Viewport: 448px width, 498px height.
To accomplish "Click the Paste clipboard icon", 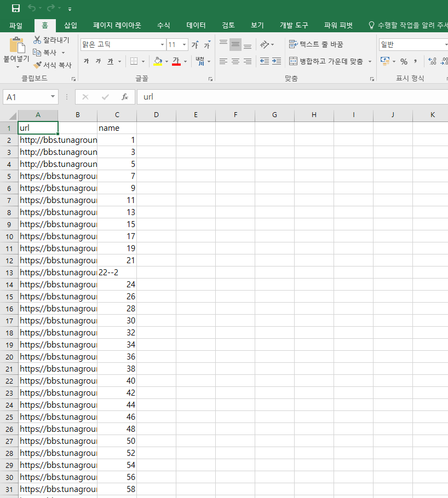I will tap(17, 45).
